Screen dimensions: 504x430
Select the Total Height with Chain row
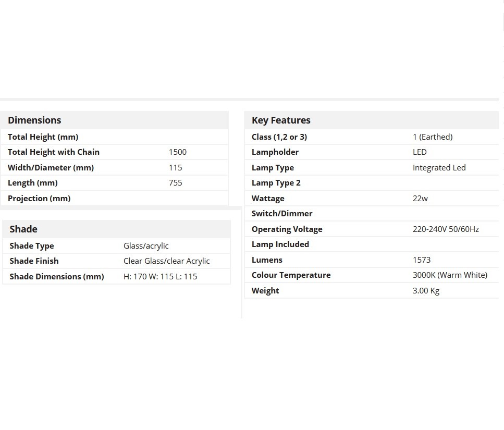click(x=115, y=152)
